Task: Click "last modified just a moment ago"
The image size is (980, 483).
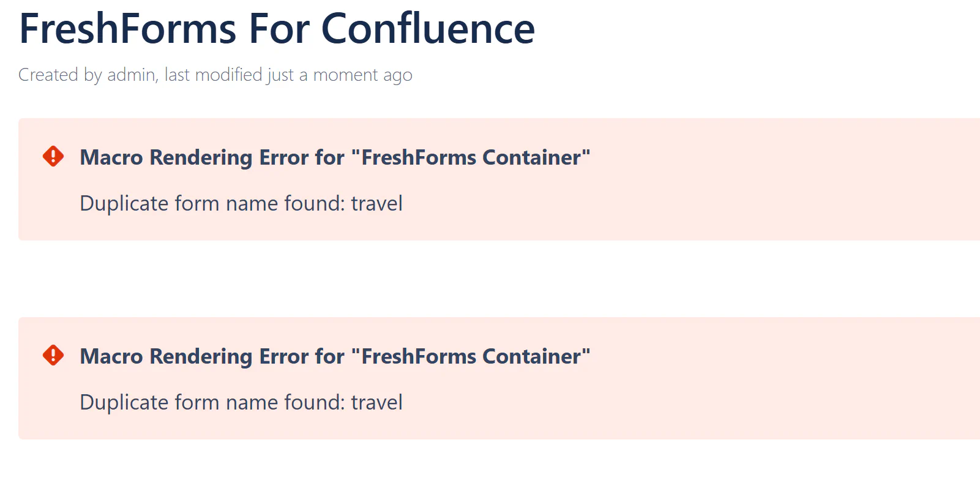Action: point(288,75)
